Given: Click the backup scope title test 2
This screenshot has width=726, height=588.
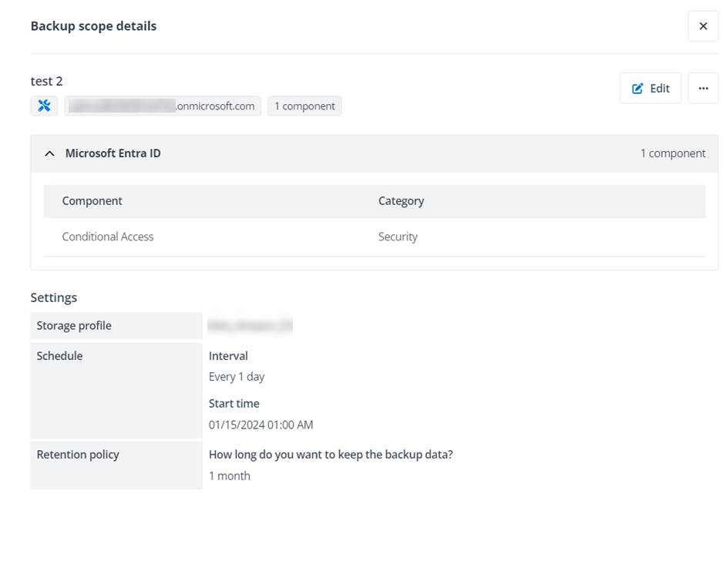Looking at the screenshot, I should pyautogui.click(x=45, y=81).
